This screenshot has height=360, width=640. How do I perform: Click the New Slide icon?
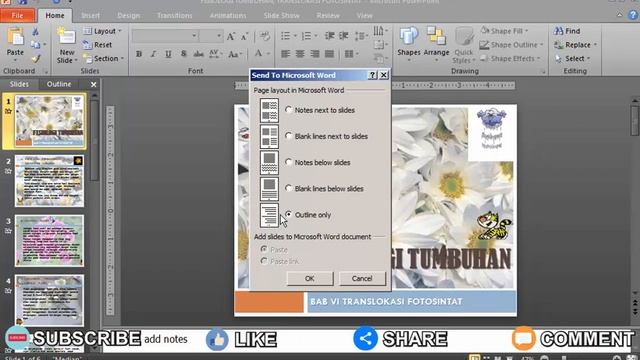coord(67,37)
